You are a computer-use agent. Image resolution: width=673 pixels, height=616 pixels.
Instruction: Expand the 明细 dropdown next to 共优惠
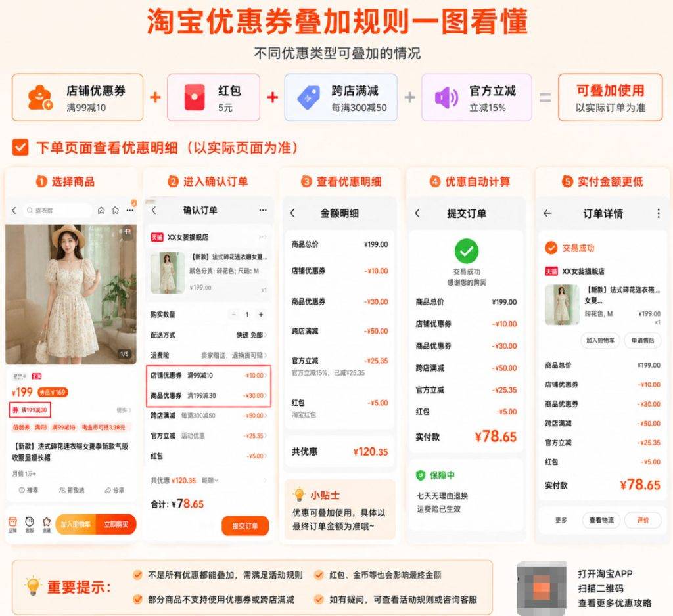pos(210,481)
